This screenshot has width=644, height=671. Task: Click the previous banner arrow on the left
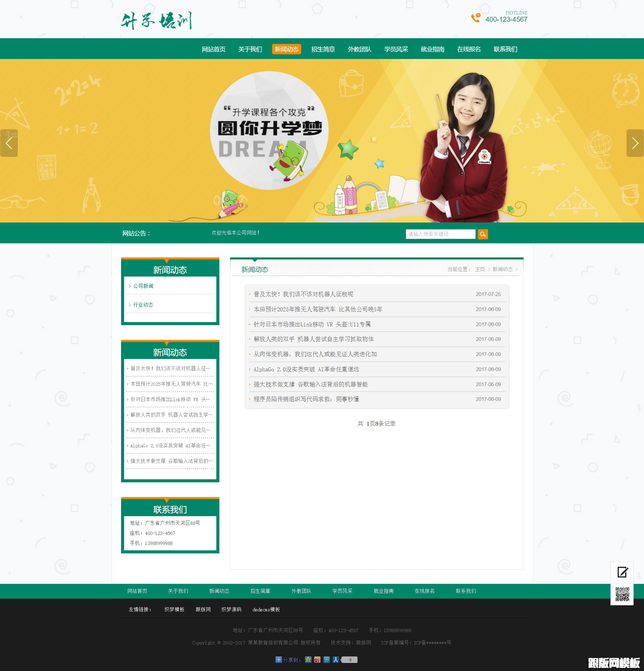coord(9,144)
